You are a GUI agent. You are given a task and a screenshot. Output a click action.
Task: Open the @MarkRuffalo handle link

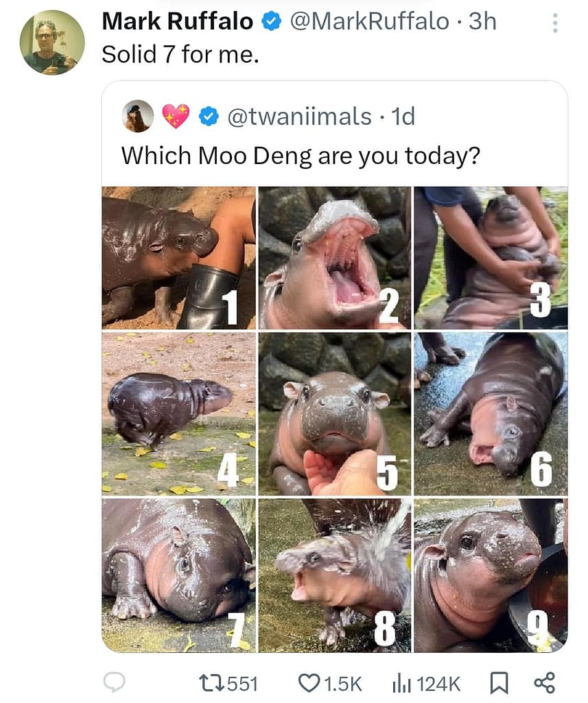(x=370, y=22)
